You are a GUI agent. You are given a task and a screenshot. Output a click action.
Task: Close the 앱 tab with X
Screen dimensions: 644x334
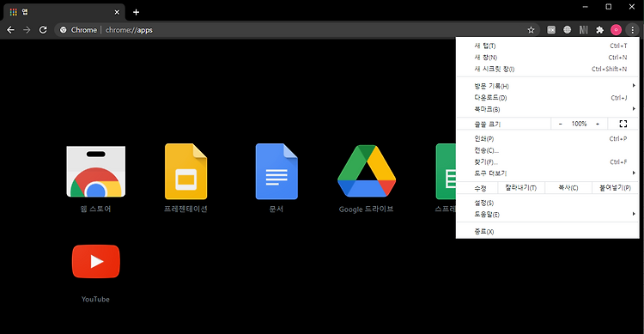(x=117, y=12)
